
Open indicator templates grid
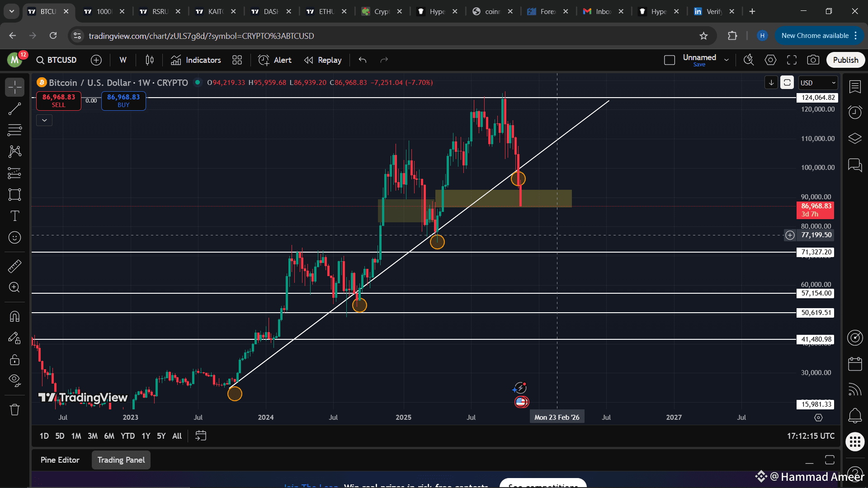point(237,60)
